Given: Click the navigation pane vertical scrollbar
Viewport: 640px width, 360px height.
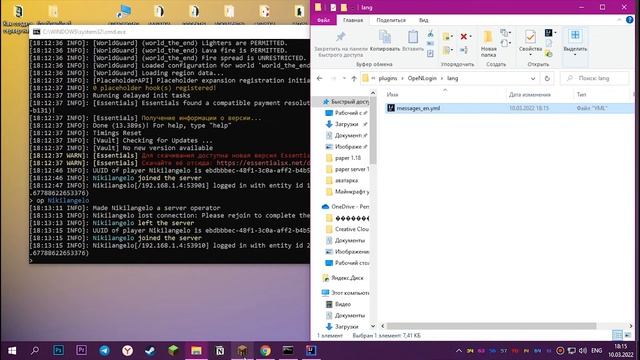Looking at the screenshot, I should point(373,130).
